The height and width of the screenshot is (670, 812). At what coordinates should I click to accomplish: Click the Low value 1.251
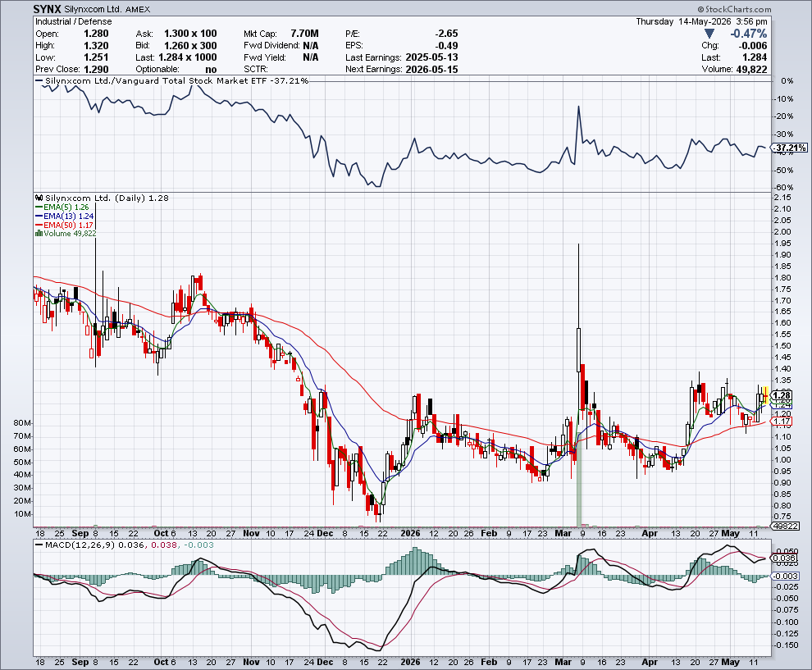(96, 57)
